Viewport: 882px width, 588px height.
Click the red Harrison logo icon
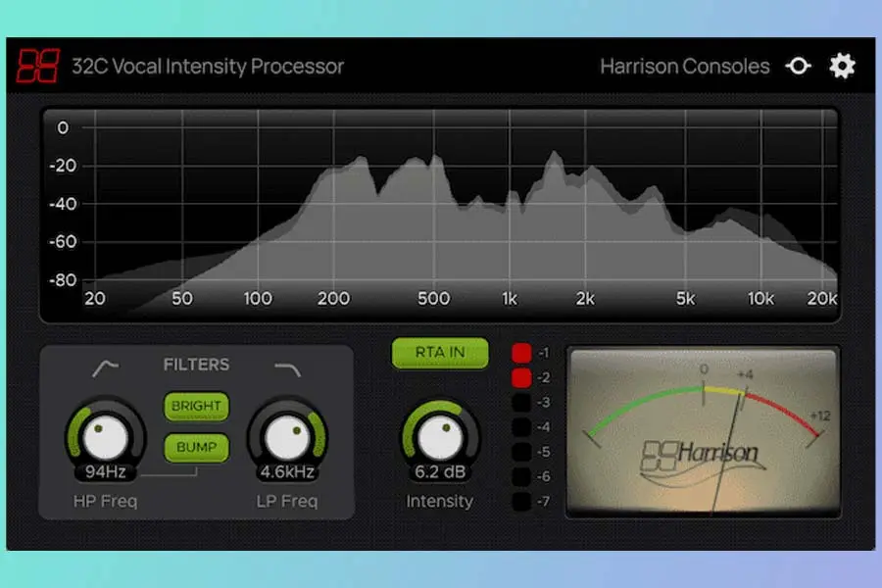pyautogui.click(x=37, y=66)
